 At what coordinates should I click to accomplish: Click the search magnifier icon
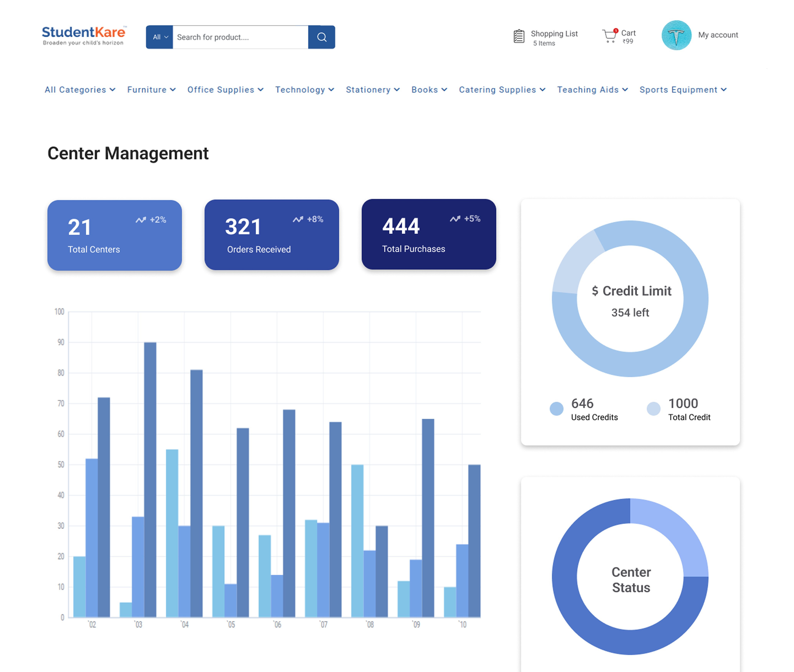[322, 37]
